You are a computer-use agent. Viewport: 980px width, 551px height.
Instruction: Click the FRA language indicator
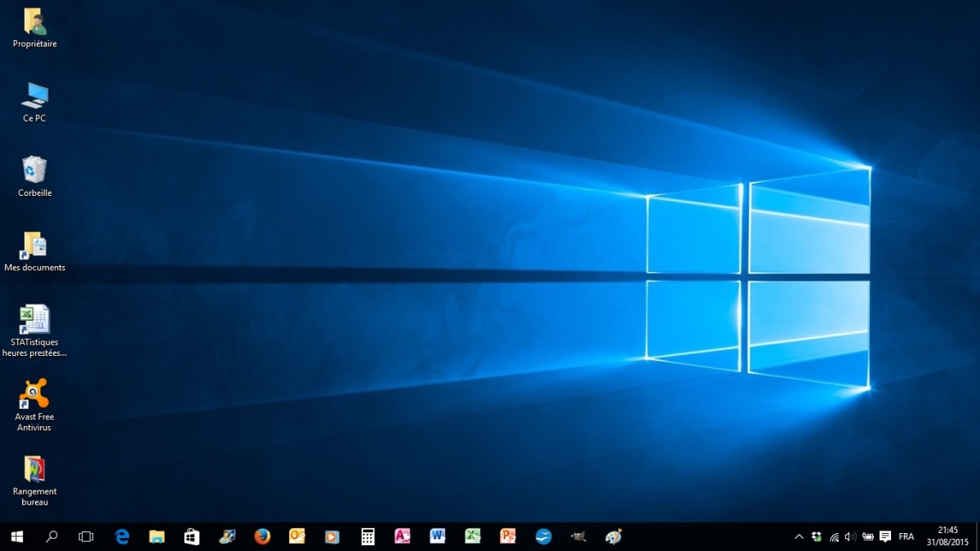coord(906,536)
